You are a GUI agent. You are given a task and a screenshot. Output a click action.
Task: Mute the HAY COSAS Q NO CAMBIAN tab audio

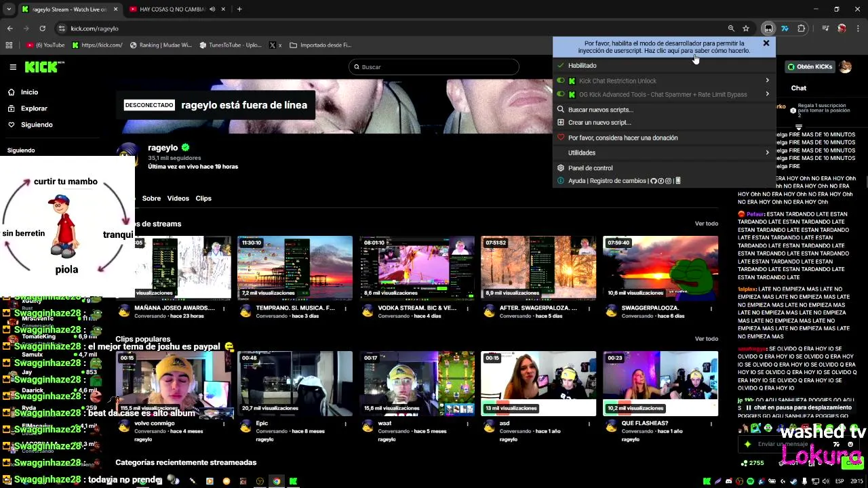[x=212, y=9]
